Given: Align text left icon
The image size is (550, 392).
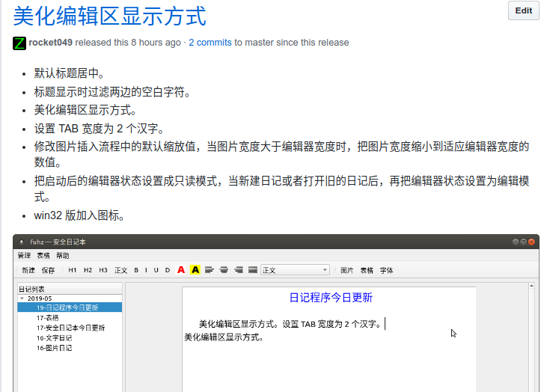Looking at the screenshot, I should 210,270.
